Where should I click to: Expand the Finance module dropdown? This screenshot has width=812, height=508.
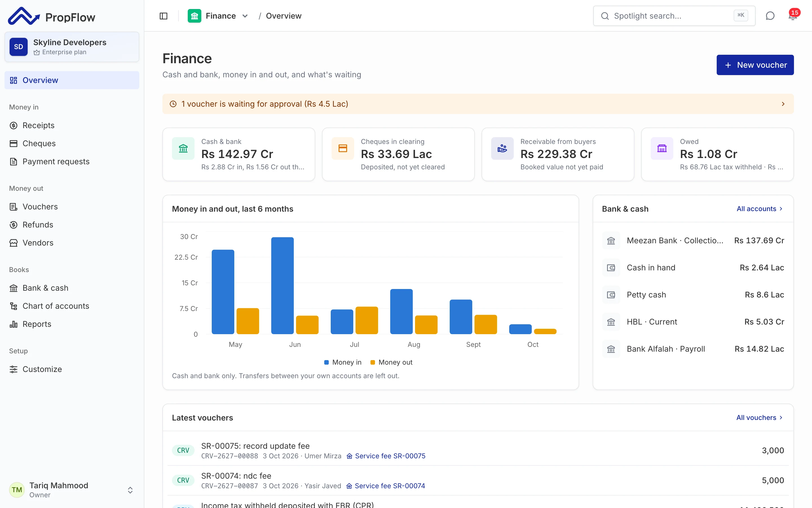[245, 16]
